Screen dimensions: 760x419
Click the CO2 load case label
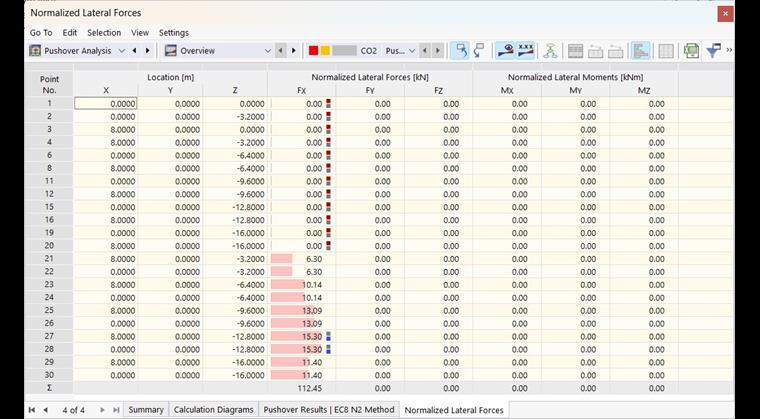click(x=369, y=50)
